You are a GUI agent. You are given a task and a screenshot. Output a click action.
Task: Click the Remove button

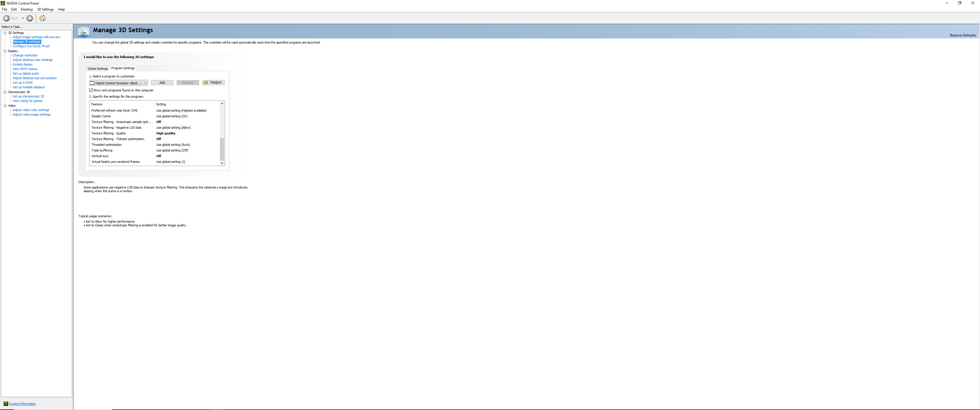click(x=187, y=83)
